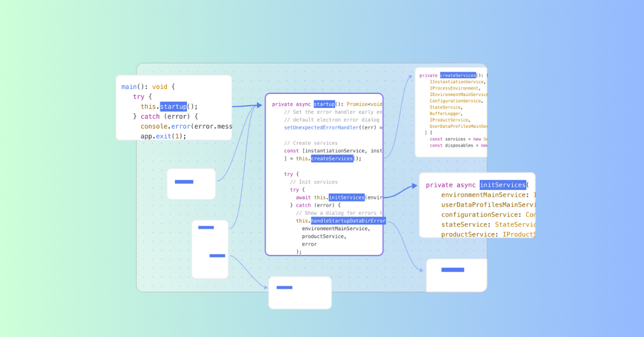Click the createServices highlighted chip in startup()

pyautogui.click(x=333, y=158)
